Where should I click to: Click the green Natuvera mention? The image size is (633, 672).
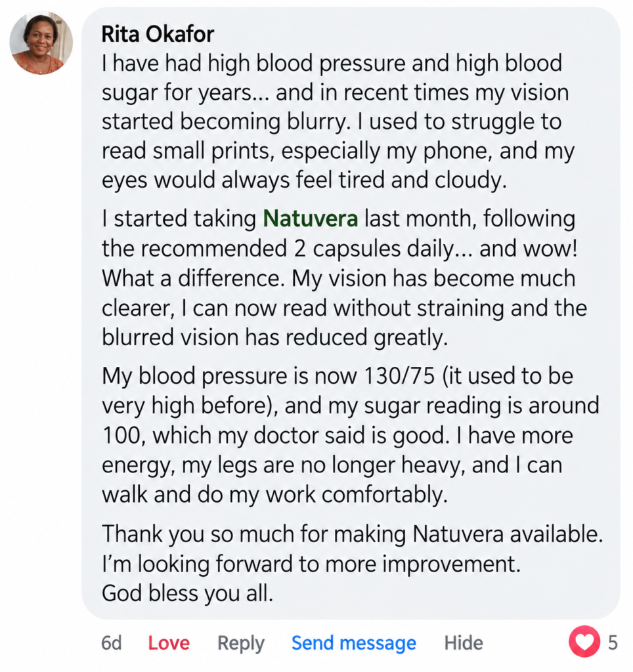(x=310, y=219)
